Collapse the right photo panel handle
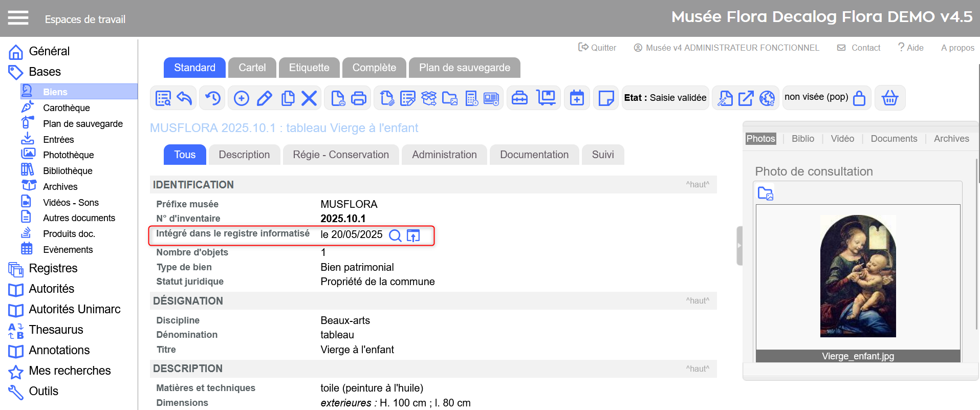This screenshot has width=980, height=410. click(x=739, y=246)
